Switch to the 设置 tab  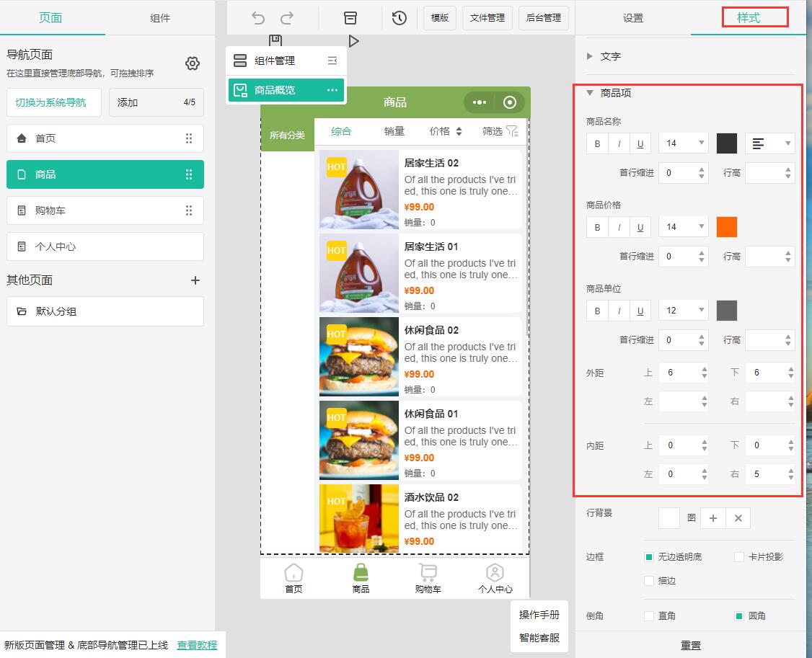click(632, 18)
